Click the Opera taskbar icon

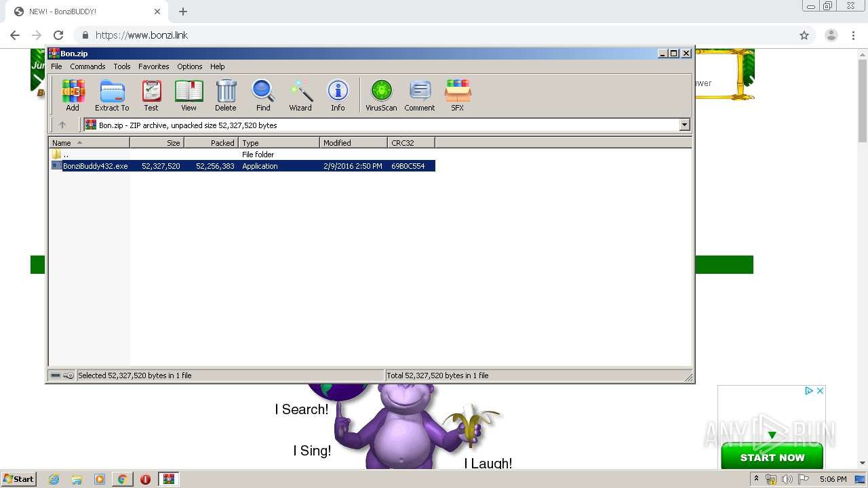[x=145, y=479]
